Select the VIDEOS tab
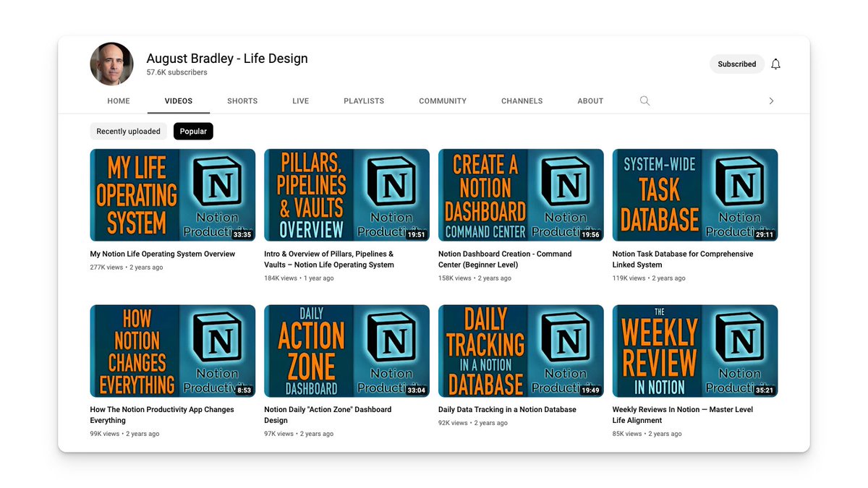The height and width of the screenshot is (488, 868). tap(179, 101)
